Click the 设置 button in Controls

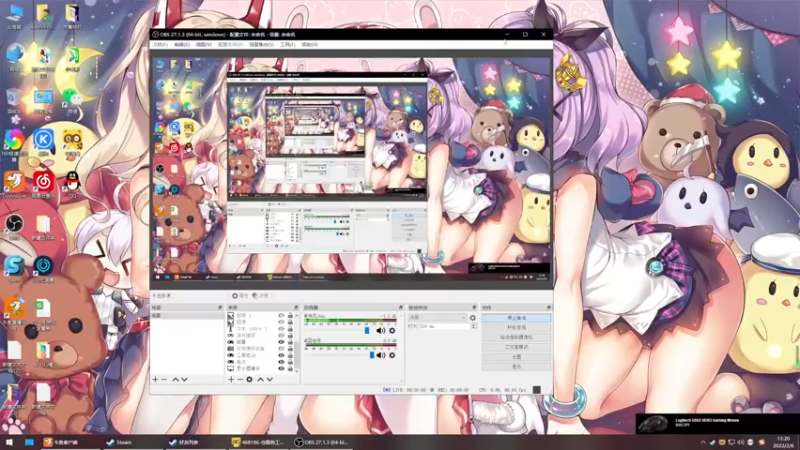point(516,357)
